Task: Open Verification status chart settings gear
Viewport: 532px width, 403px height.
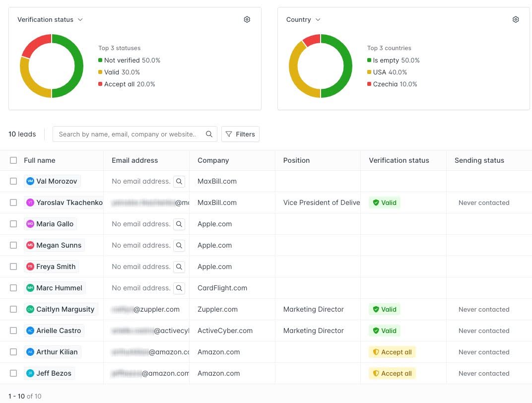Action: 247,20
